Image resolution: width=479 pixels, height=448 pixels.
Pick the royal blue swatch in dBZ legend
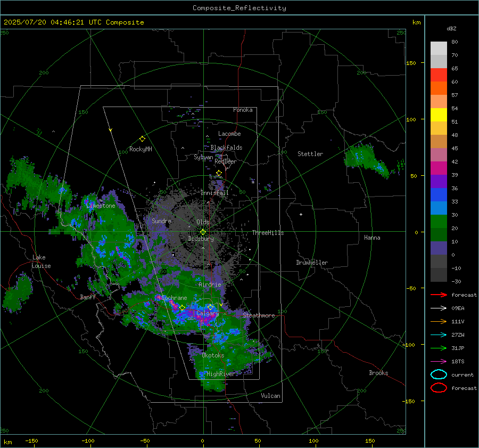point(439,194)
